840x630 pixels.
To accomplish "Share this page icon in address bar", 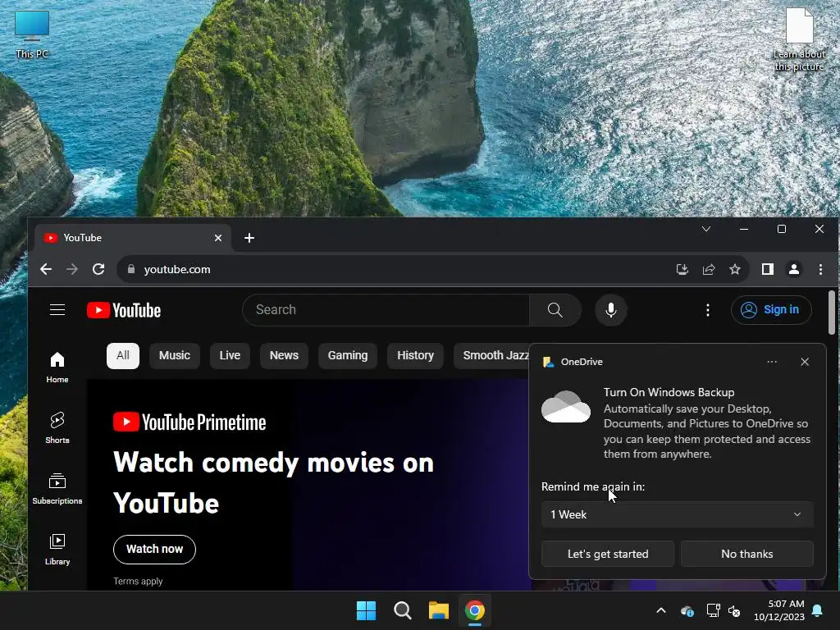I will tap(709, 269).
